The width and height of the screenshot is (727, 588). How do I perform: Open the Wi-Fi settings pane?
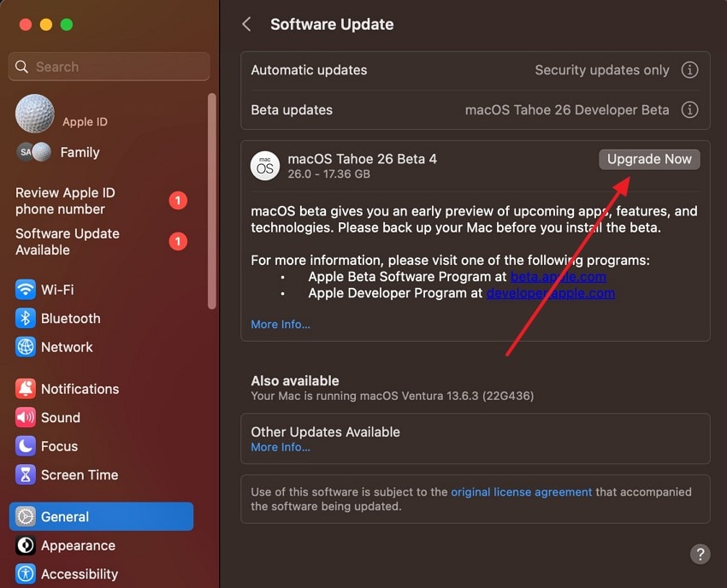[101, 290]
